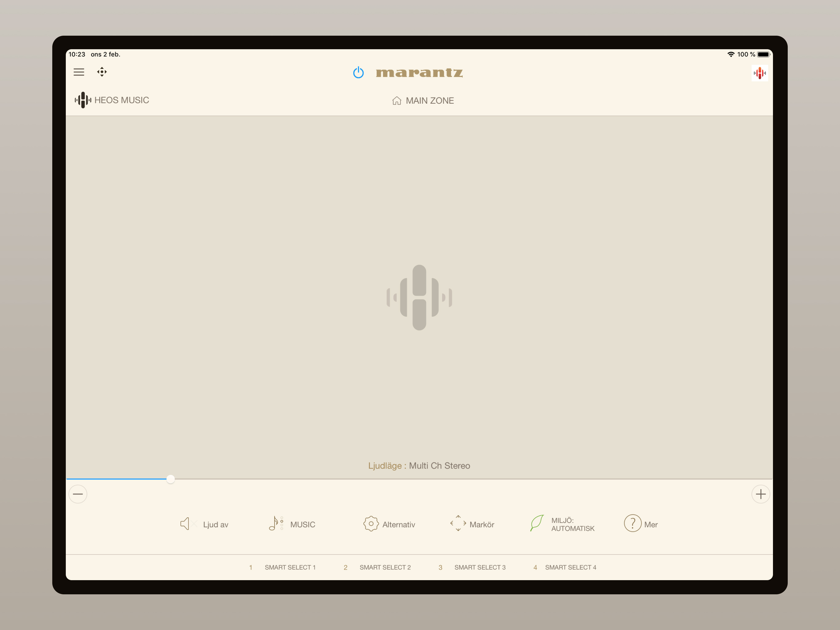Viewport: 840px width, 630px height.
Task: Tap the remote cursor pad icon
Action: pyautogui.click(x=102, y=72)
